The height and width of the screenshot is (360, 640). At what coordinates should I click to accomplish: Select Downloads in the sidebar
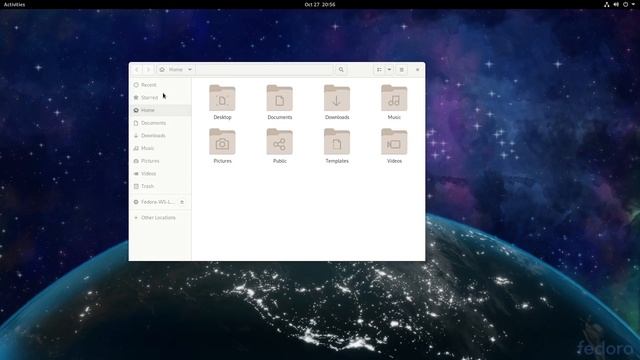point(160,136)
